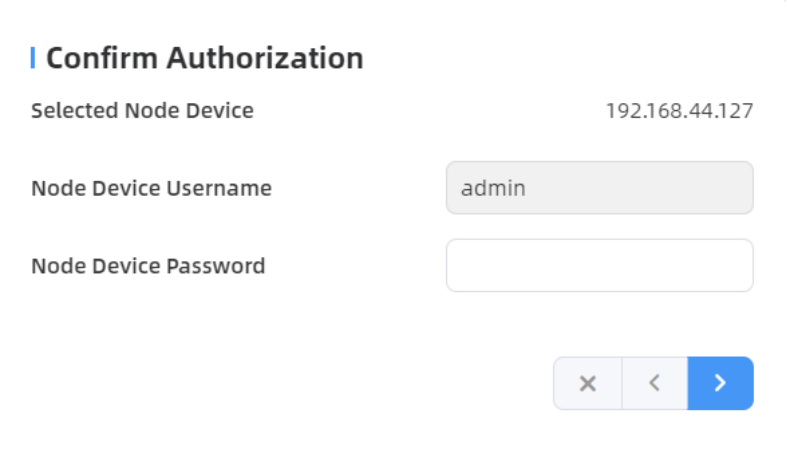Click the Confirm Authorization heading
Viewport: 787px width, 449px height.
pyautogui.click(x=204, y=58)
